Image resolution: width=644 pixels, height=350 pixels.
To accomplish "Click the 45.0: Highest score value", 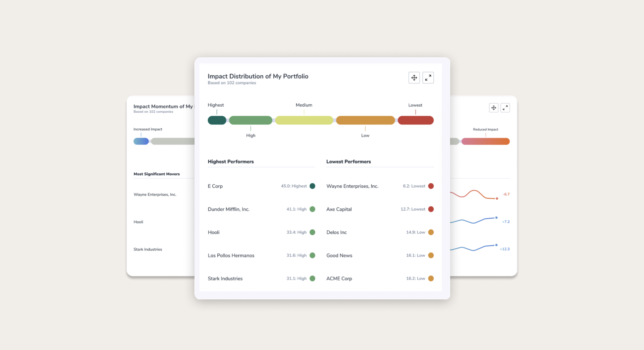I will (x=294, y=186).
